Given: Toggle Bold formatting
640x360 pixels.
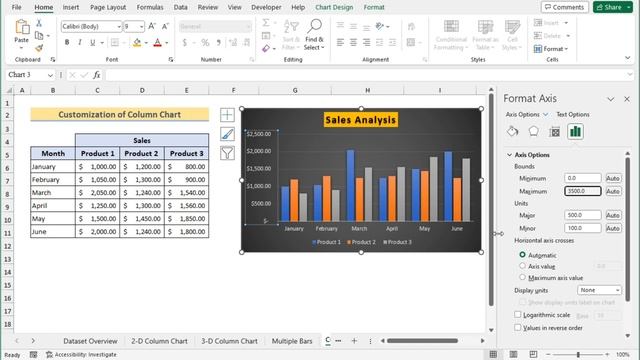Looking at the screenshot, I should click(67, 42).
